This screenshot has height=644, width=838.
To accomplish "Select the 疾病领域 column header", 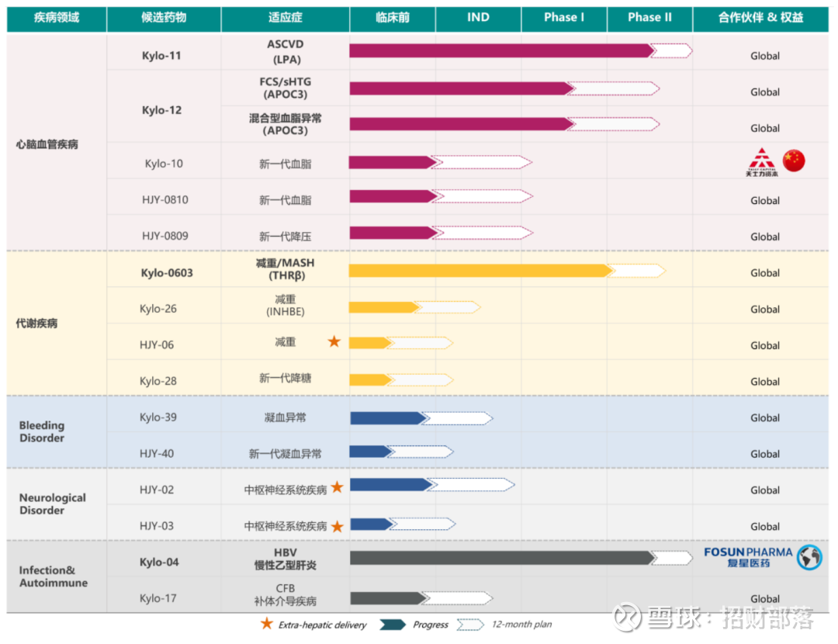I will tap(57, 18).
